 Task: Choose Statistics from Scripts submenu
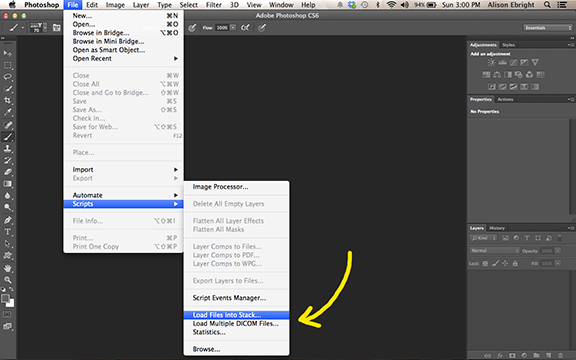[237, 332]
